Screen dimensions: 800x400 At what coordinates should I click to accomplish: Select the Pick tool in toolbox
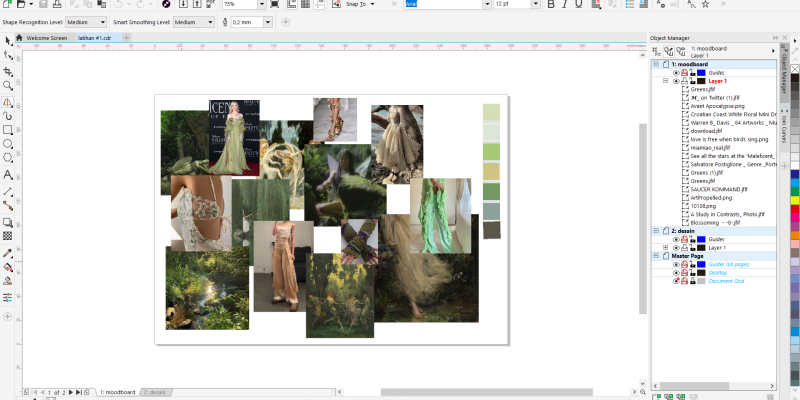point(8,41)
